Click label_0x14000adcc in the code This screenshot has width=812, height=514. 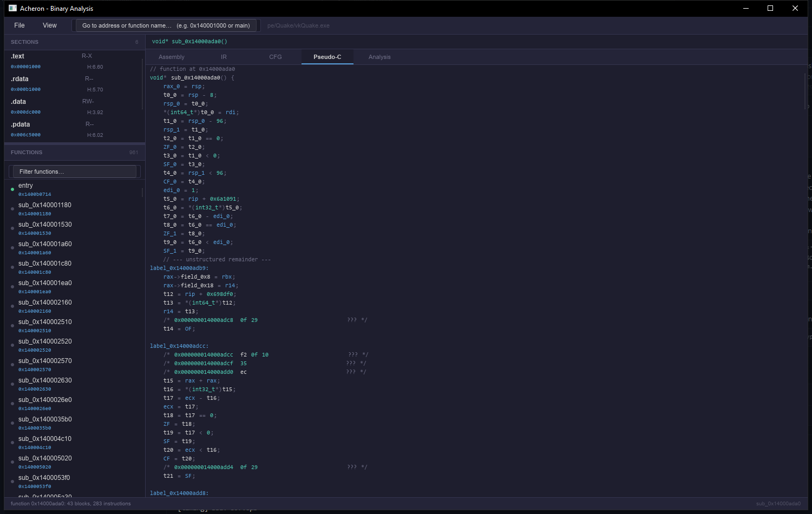pos(179,346)
